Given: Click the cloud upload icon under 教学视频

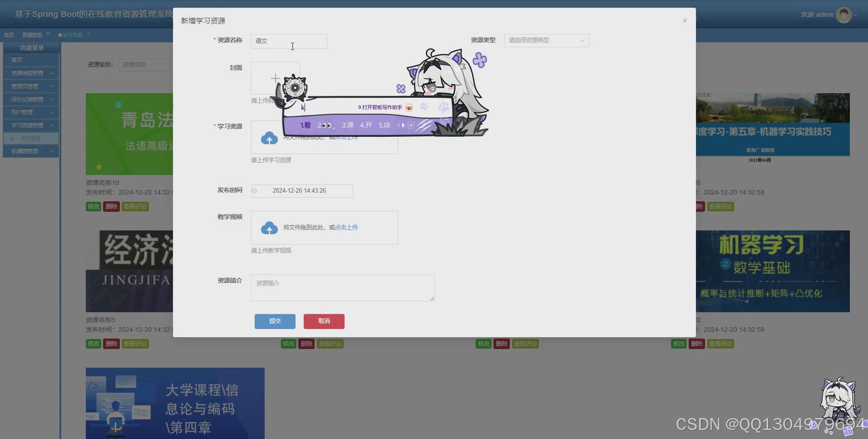Looking at the screenshot, I should coord(269,228).
